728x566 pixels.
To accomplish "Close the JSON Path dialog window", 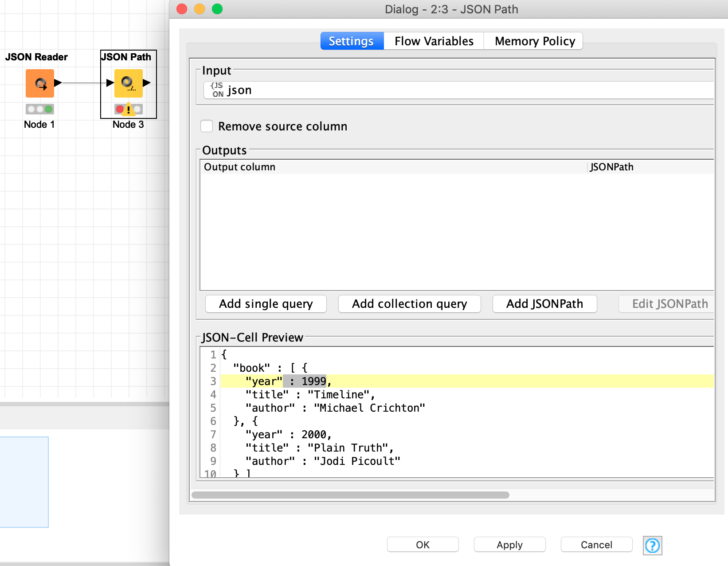I will [x=182, y=9].
